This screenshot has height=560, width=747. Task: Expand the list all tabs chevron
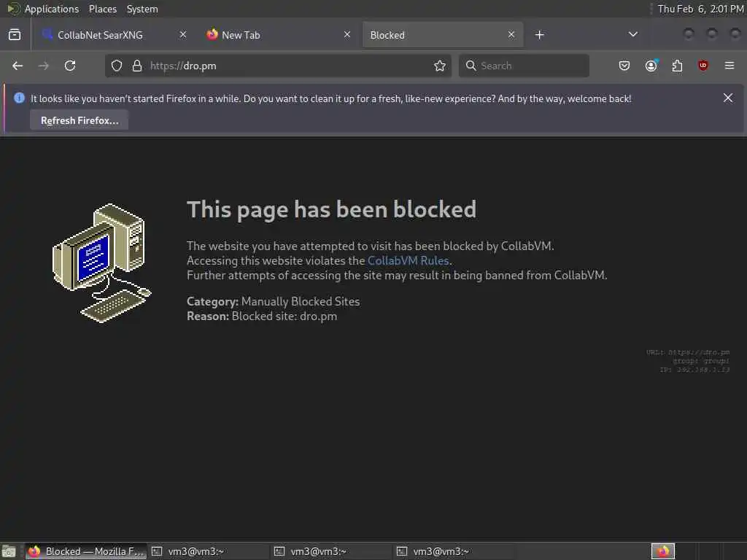[632, 34]
